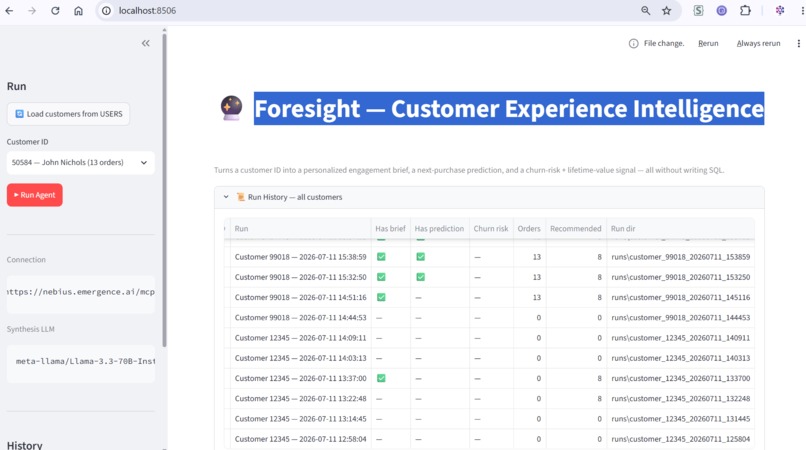Click the purple flower extension icon

tap(780, 11)
